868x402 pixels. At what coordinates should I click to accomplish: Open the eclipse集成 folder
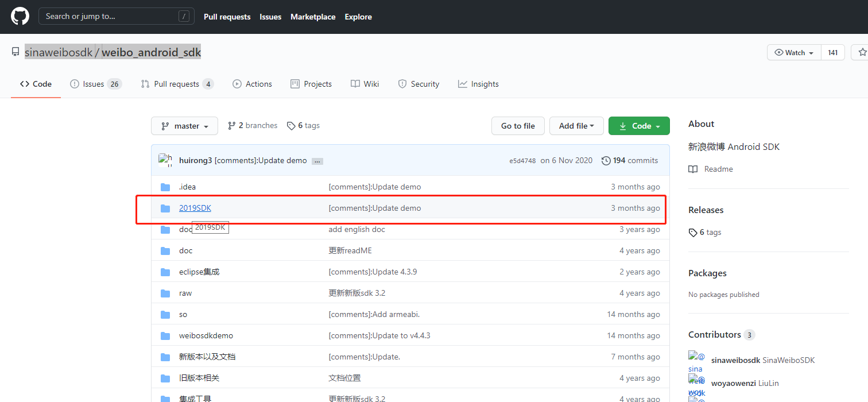[199, 272]
